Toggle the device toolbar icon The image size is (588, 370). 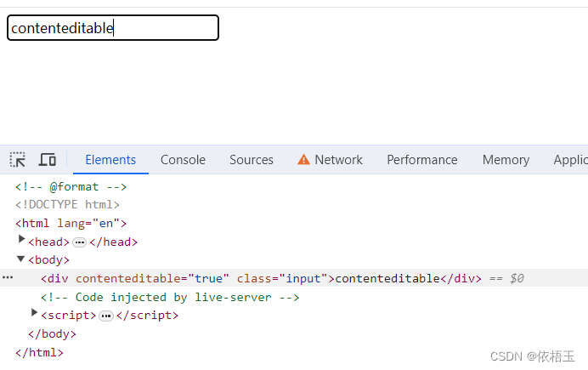tap(48, 160)
